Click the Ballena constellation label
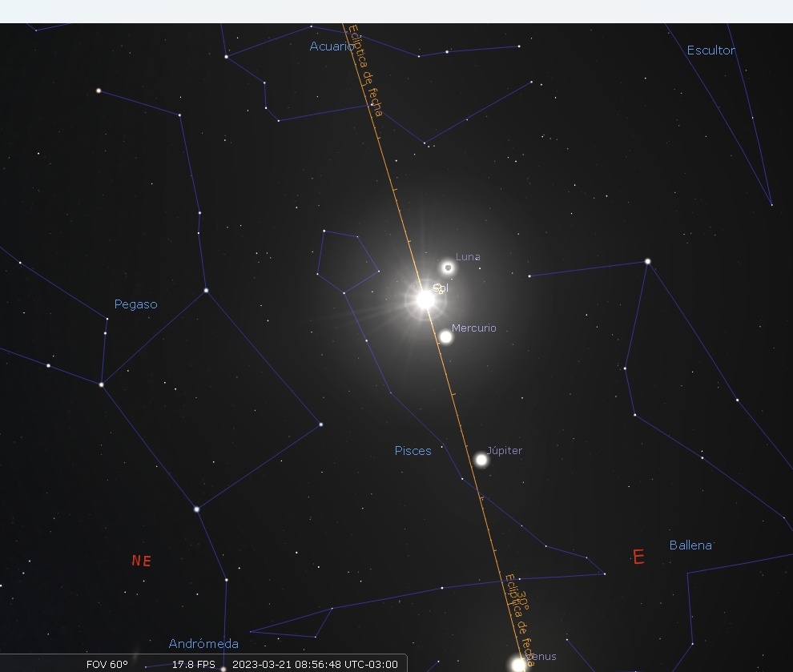Viewport: 793px width, 672px height. click(x=690, y=545)
